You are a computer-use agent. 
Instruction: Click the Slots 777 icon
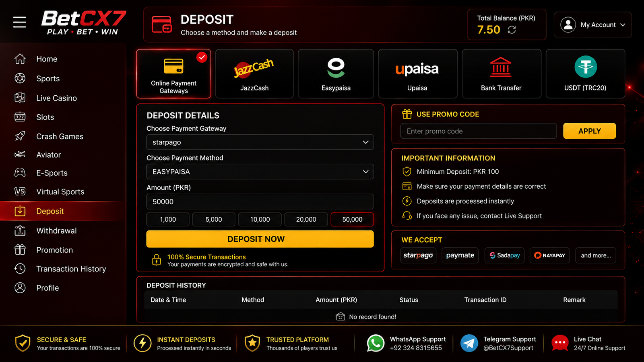coord(20,117)
